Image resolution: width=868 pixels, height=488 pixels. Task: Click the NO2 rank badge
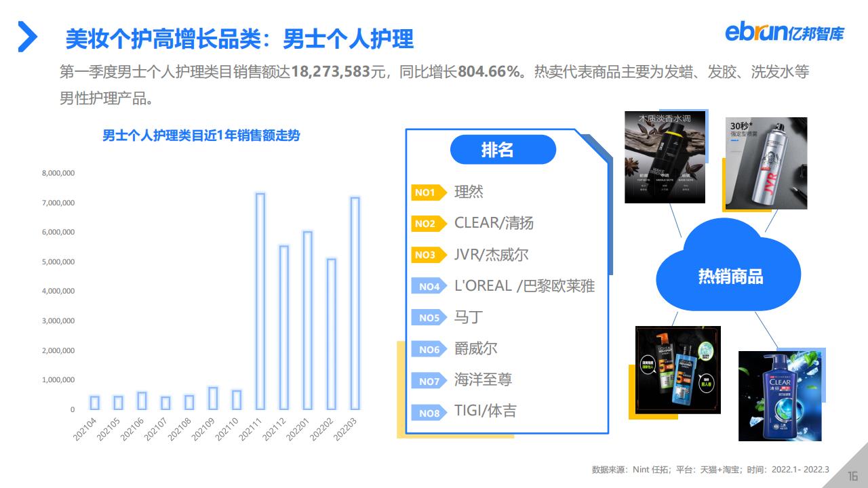(429, 224)
